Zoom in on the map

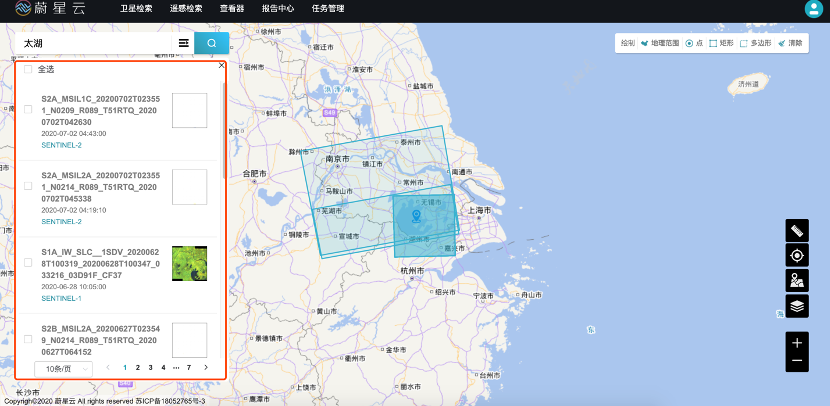797,343
